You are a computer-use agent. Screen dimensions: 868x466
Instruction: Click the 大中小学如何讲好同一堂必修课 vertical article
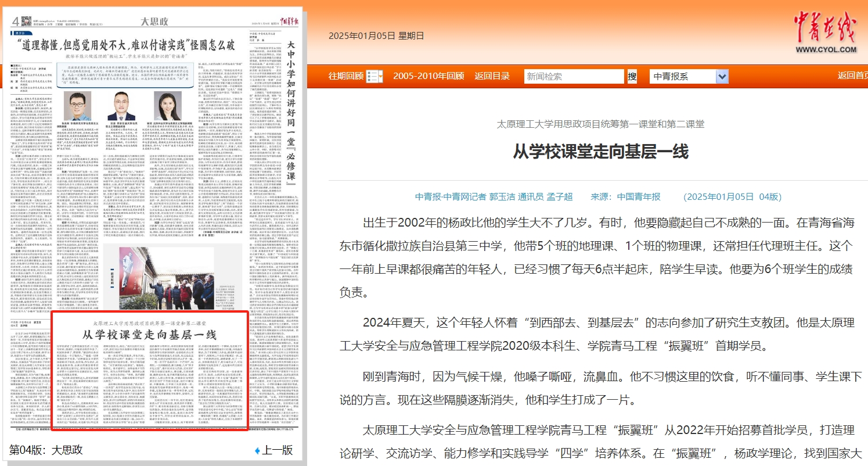pyautogui.click(x=291, y=110)
